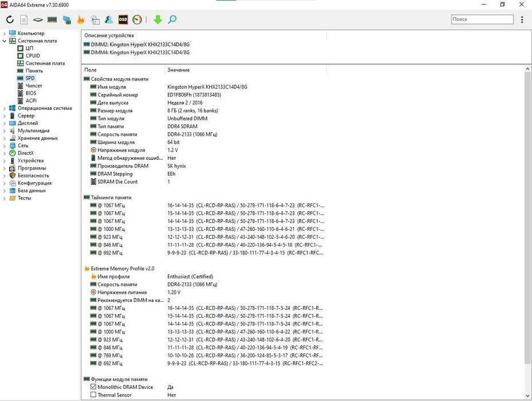Viewport: 532px width, 401px height.
Task: Click the user profile toolbar icon
Action: [x=109, y=19]
